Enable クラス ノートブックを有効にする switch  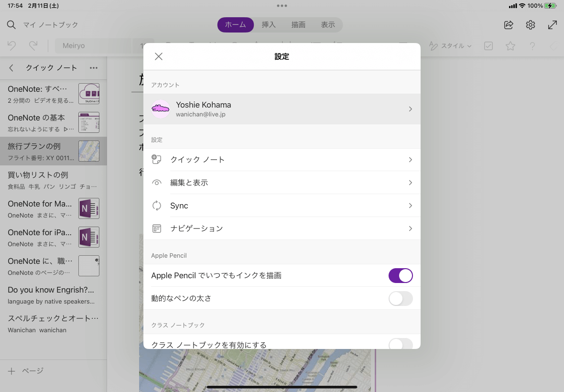coord(401,344)
